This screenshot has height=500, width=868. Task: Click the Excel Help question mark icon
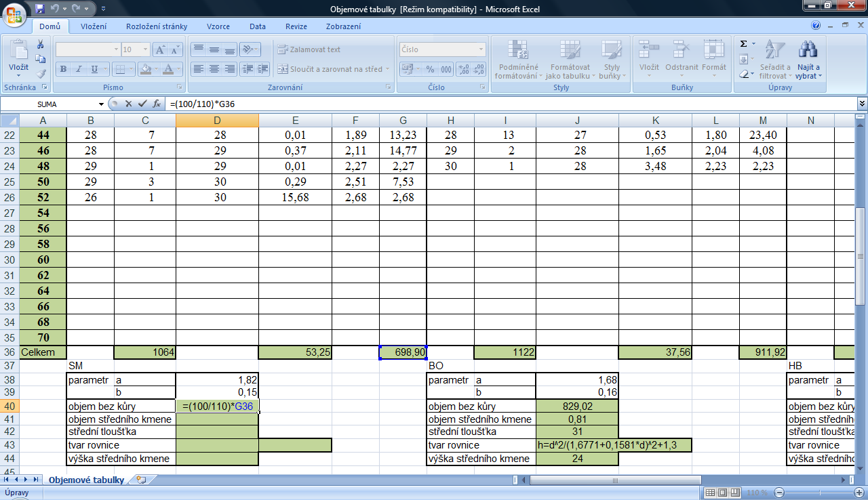coord(816,26)
